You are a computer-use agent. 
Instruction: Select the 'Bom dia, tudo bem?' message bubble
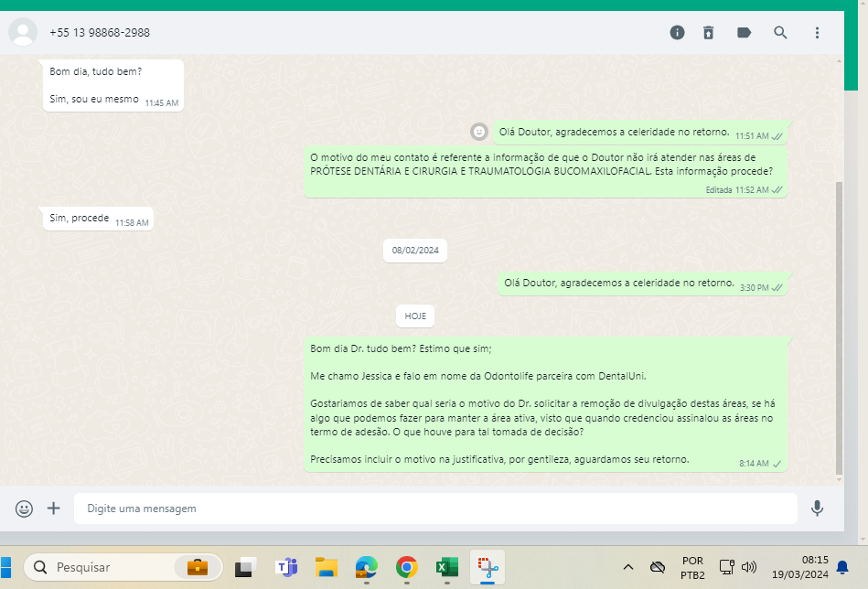point(113,85)
